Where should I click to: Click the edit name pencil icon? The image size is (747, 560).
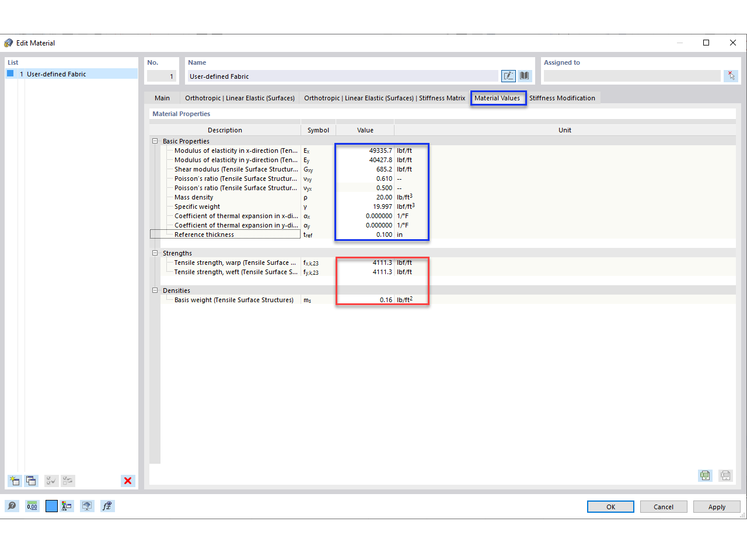(x=508, y=76)
